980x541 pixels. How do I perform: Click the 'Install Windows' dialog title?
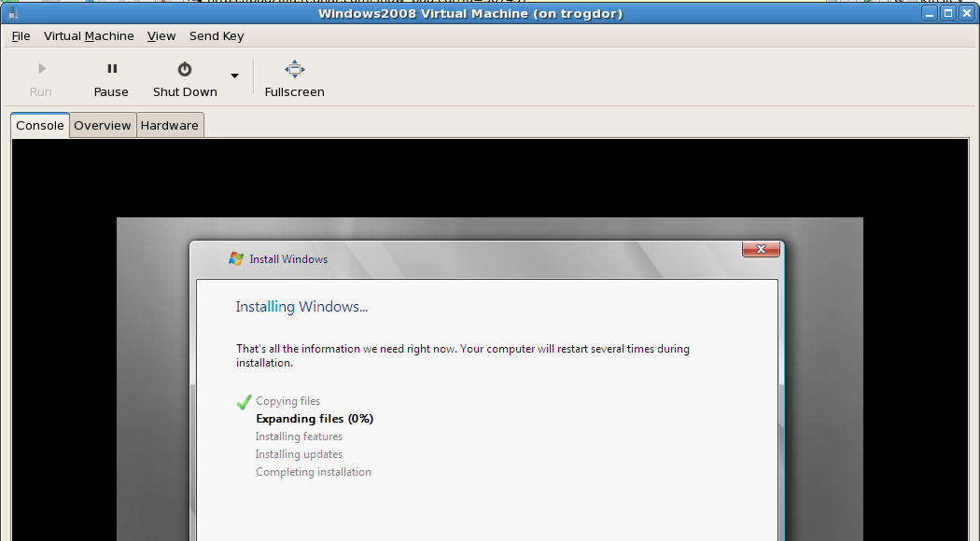point(288,259)
